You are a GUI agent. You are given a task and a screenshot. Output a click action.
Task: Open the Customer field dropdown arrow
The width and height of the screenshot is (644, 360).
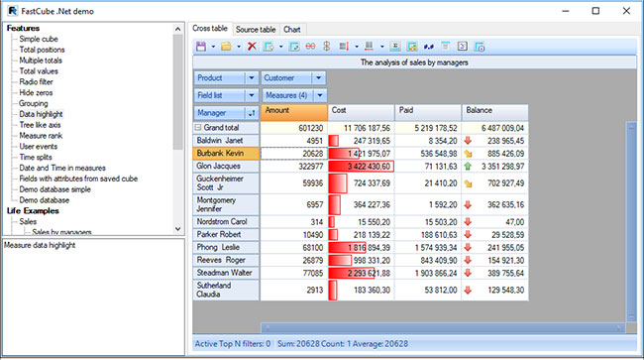[x=319, y=78]
